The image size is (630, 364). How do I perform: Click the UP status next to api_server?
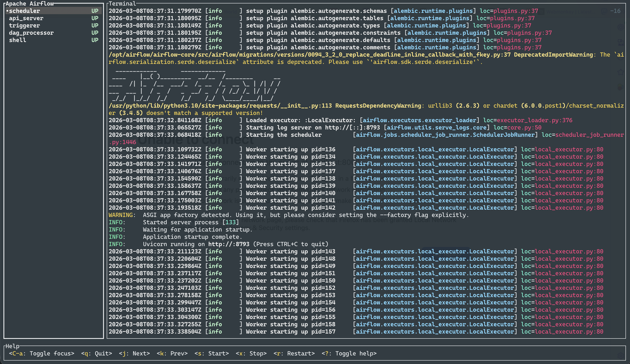(95, 18)
